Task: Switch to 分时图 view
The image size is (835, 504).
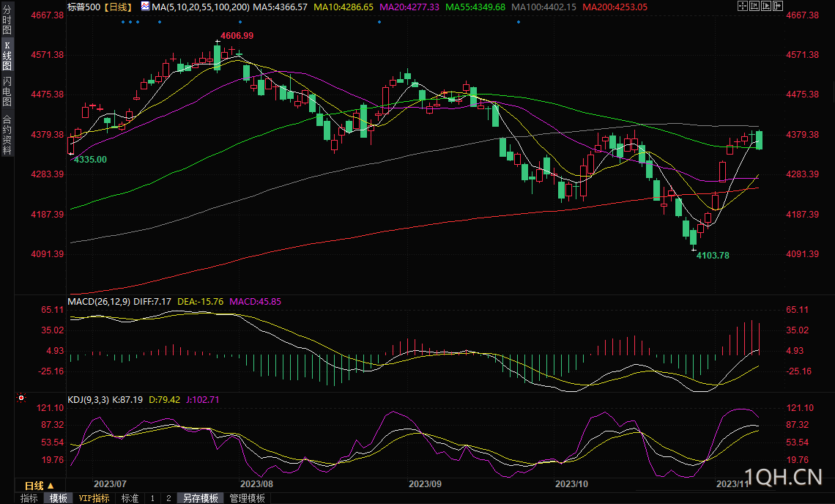Action: click(7, 22)
